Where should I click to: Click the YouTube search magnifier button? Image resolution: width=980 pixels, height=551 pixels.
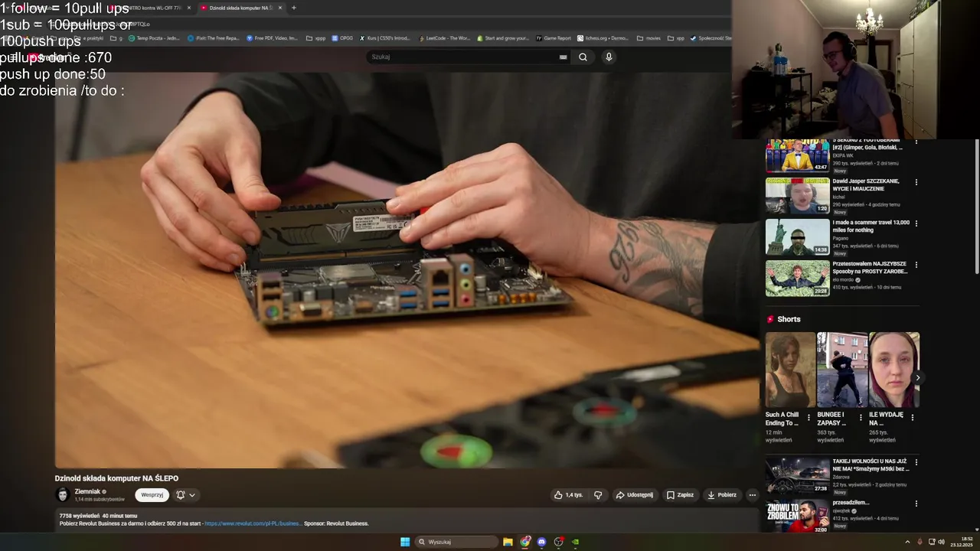pos(583,57)
